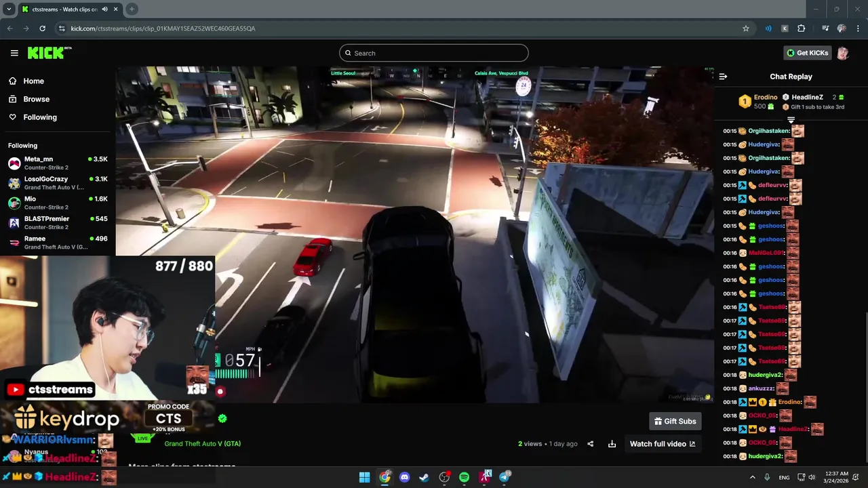
Task: Open blue sound-wave extension icon
Action: coord(768,28)
